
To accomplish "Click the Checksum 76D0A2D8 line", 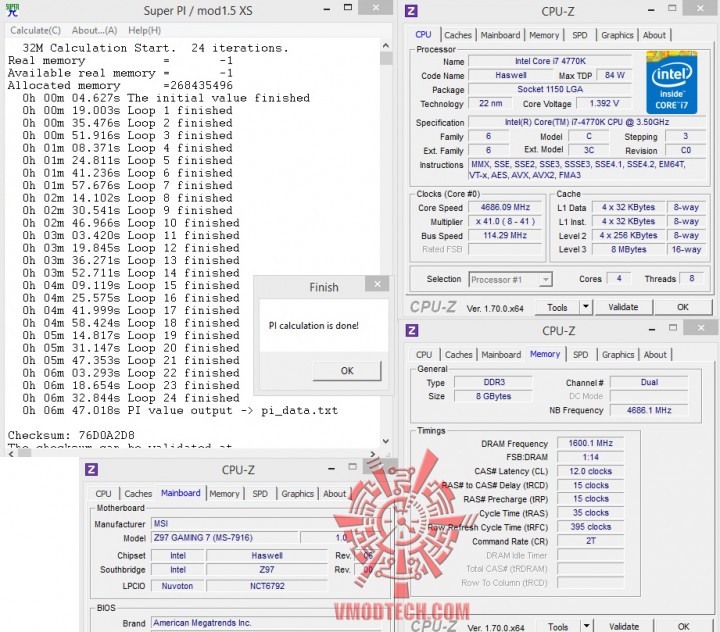I will coord(71,435).
